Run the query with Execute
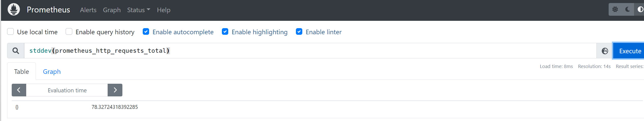The image size is (644, 121). pos(628,51)
